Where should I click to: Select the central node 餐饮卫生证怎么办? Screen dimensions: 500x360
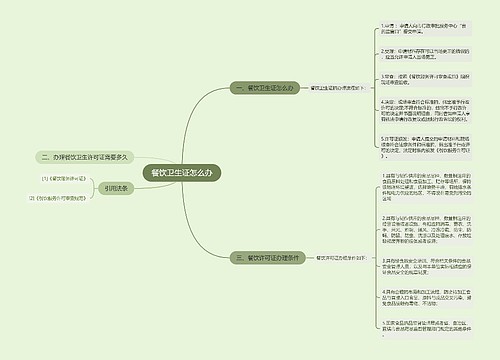(182, 173)
